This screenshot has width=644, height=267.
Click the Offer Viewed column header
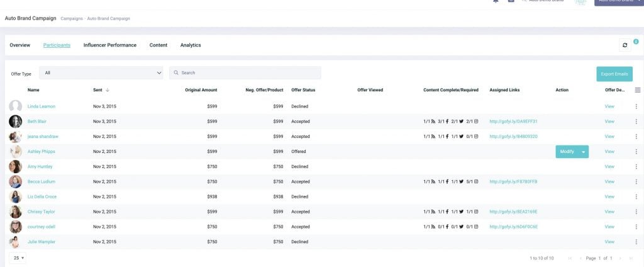370,89
